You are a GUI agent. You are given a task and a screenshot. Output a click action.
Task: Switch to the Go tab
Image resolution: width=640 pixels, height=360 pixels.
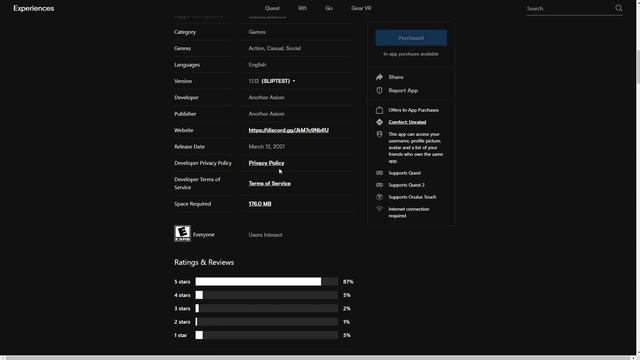pyautogui.click(x=329, y=8)
